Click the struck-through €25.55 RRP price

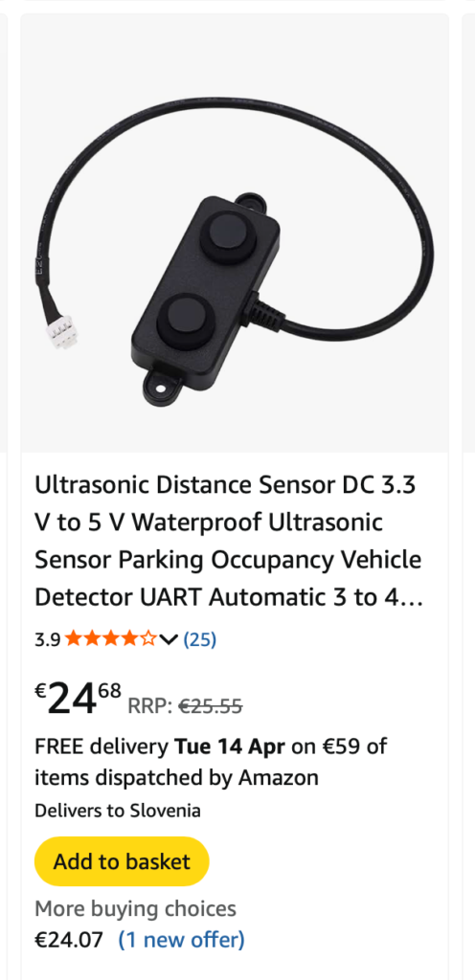click(211, 706)
